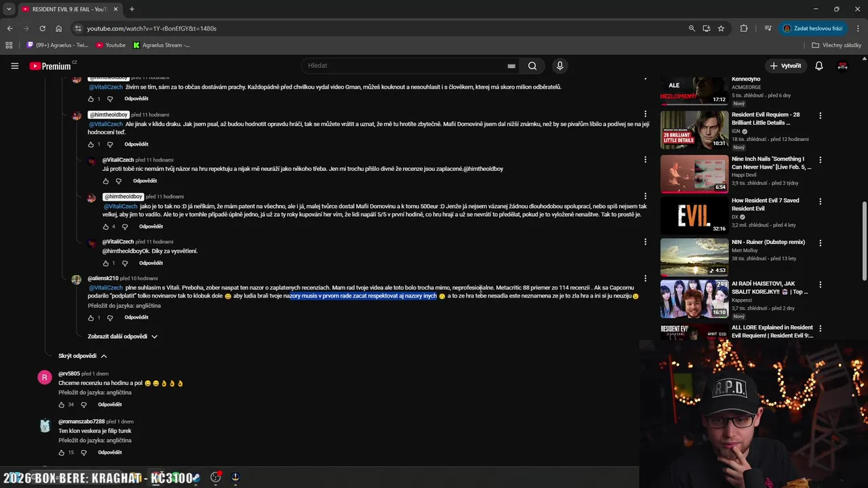Open the Resident Evil Requiem 28 Brilliant Details thumbnail
868x488 pixels.
(694, 129)
